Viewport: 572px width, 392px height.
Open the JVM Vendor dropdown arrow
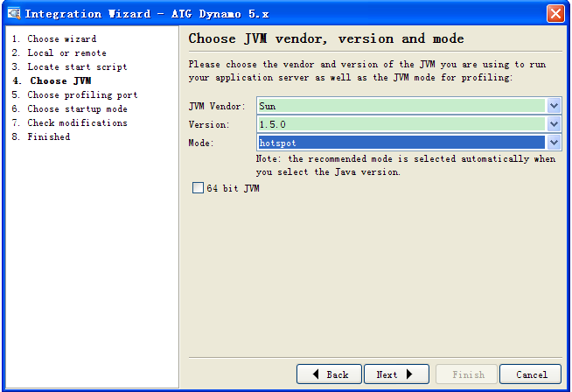[554, 106]
